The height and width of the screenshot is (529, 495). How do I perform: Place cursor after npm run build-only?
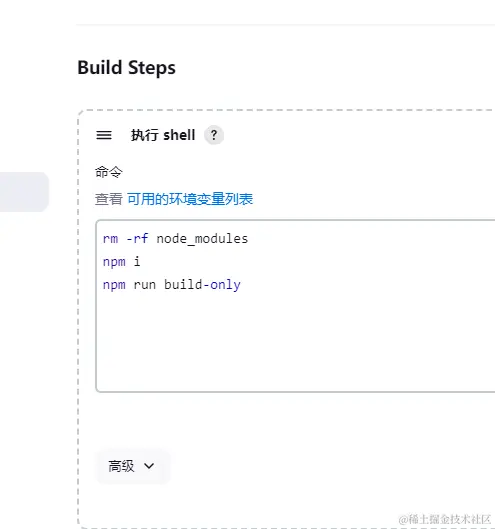pos(242,285)
